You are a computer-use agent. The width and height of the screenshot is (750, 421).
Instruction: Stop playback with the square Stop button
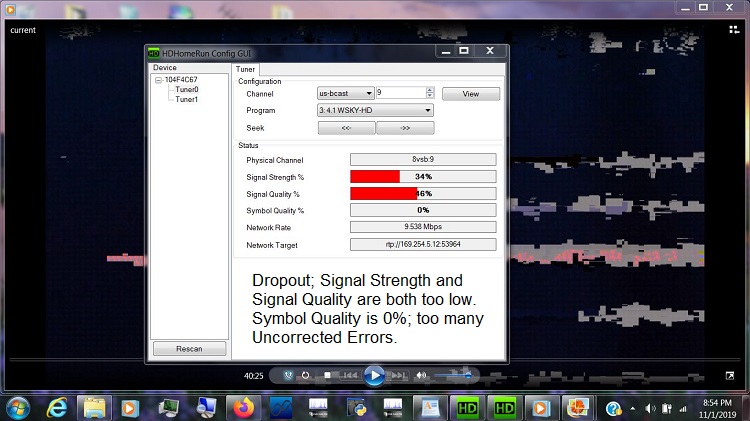[x=327, y=376]
